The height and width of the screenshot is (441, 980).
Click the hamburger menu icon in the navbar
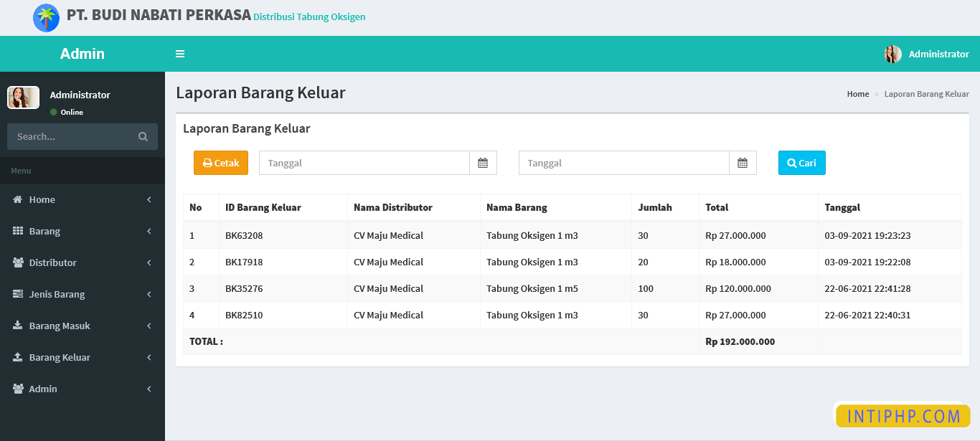pos(180,53)
